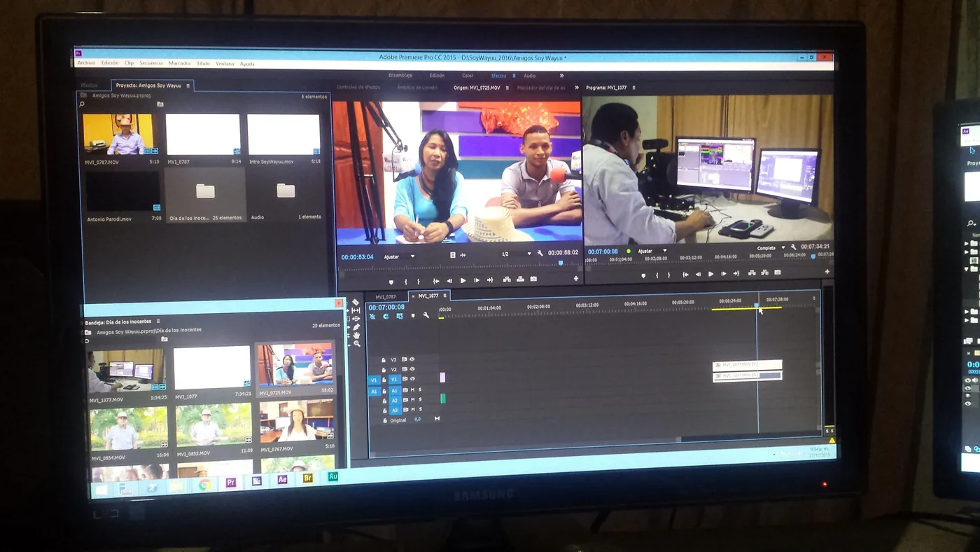
Task: Open the MVI_1077 sequence panel menu
Action: click(x=444, y=296)
